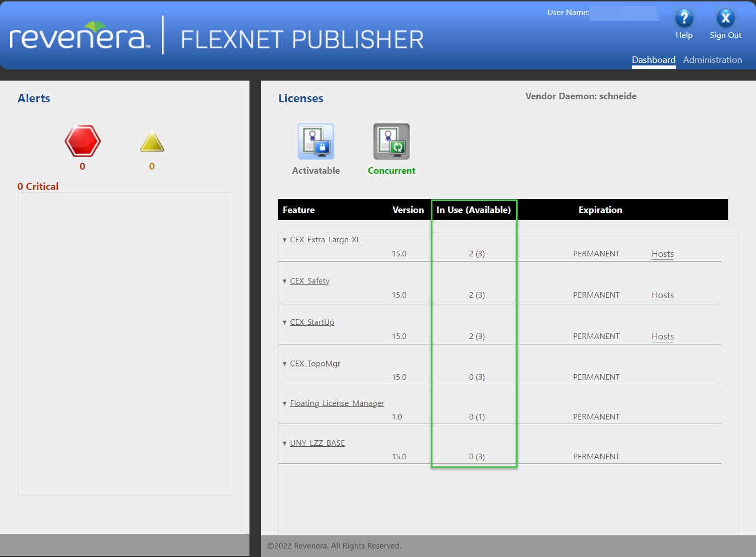Viewport: 756px width, 557px height.
Task: Click the copyright Revenera footer text
Action: (334, 546)
